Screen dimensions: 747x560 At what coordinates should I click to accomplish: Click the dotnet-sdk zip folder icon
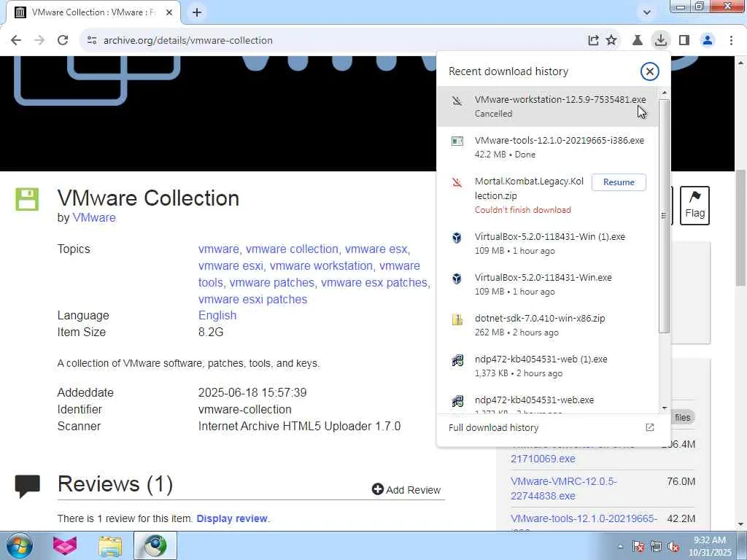(x=457, y=319)
